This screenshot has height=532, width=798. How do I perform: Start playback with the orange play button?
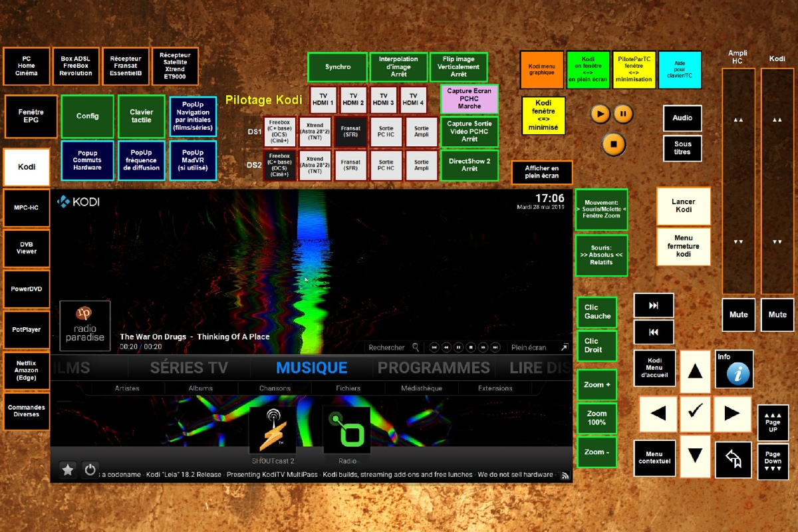(x=600, y=114)
